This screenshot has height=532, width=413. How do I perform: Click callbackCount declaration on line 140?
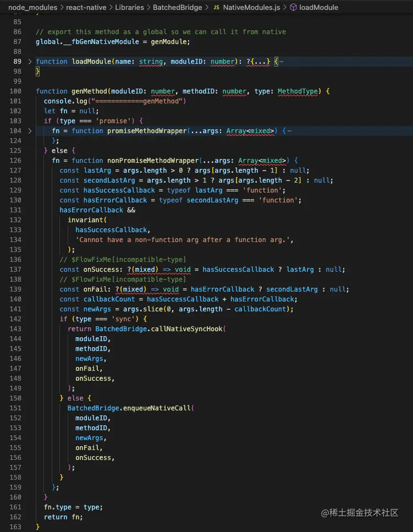tap(109, 299)
